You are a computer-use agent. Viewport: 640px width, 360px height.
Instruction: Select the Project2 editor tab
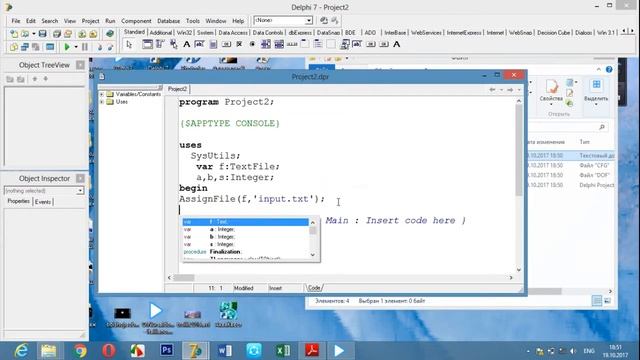click(177, 89)
